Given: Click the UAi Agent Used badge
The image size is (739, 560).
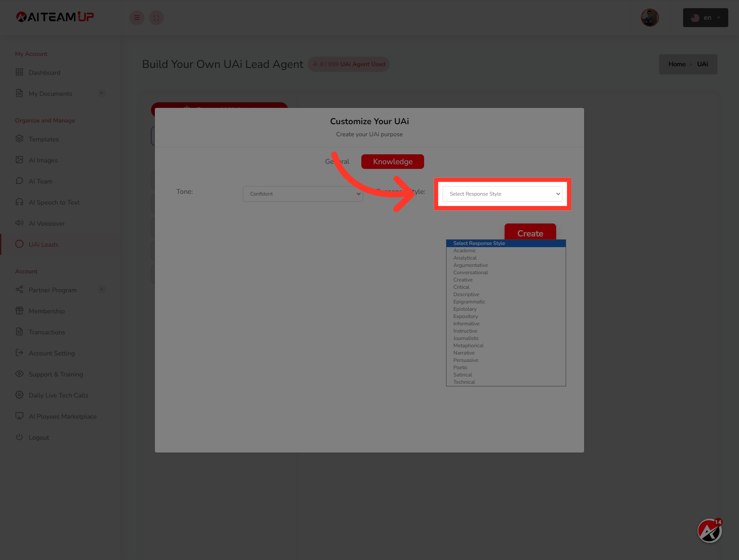Looking at the screenshot, I should pos(349,64).
